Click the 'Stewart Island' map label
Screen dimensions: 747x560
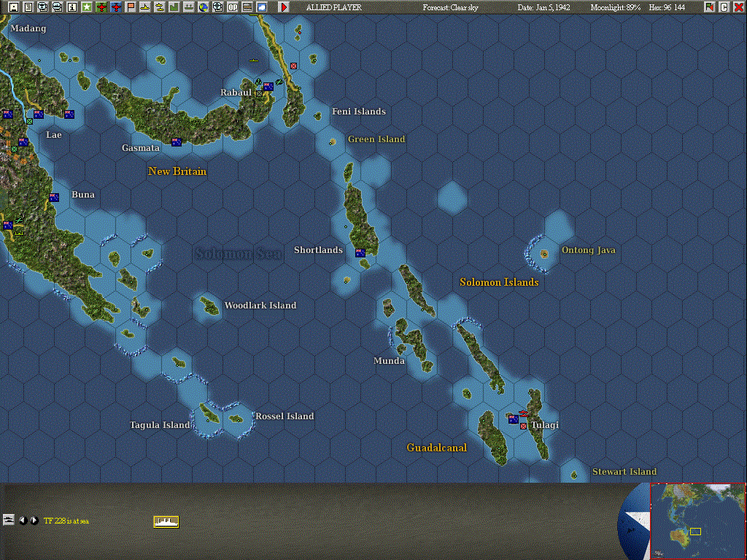[624, 472]
